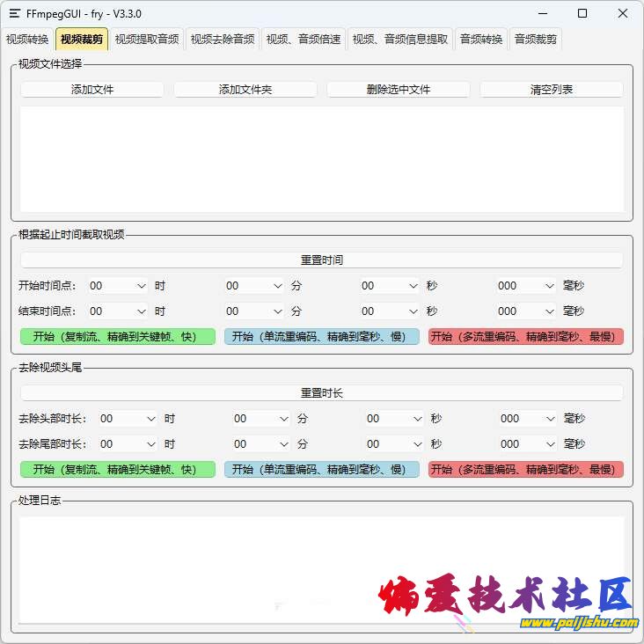Clear the file list with 清空列表
The width and height of the screenshot is (644, 644).
click(x=552, y=90)
